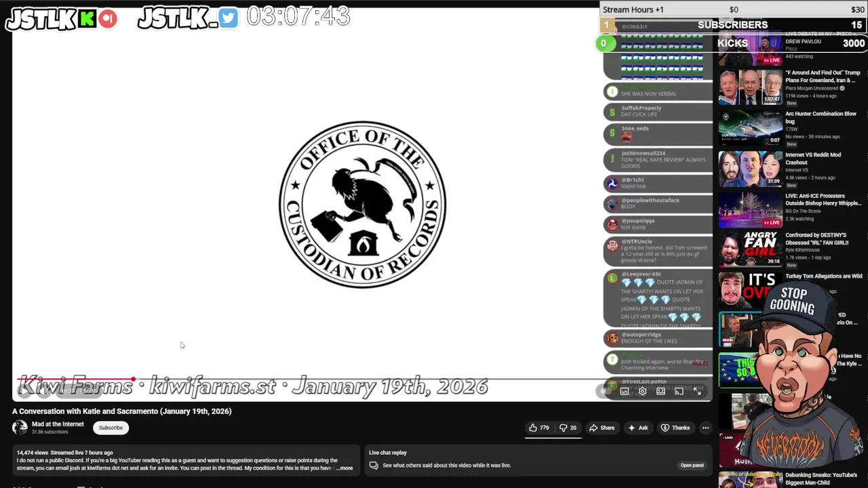
Task: Visit the Mad at the Internet channel name
Action: point(58,424)
